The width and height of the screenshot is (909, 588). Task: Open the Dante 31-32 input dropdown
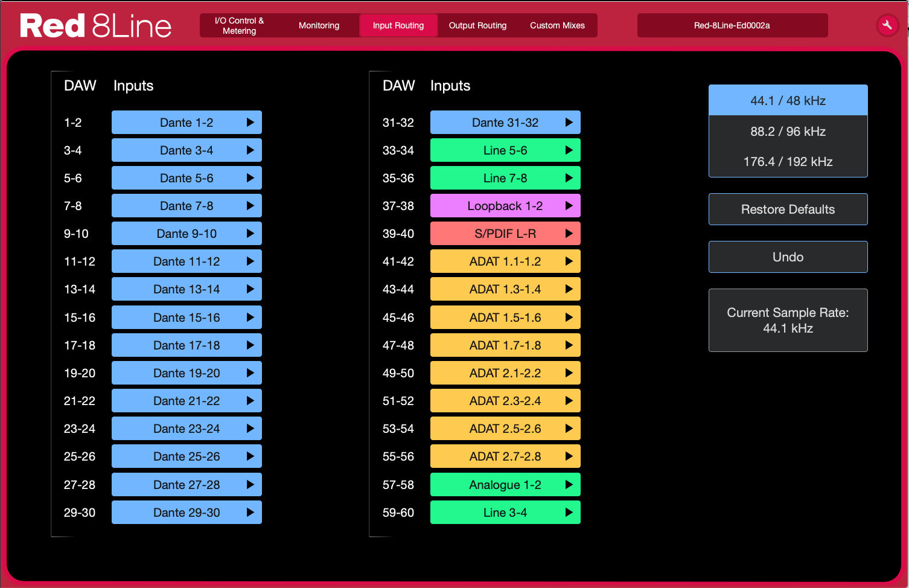(x=505, y=123)
